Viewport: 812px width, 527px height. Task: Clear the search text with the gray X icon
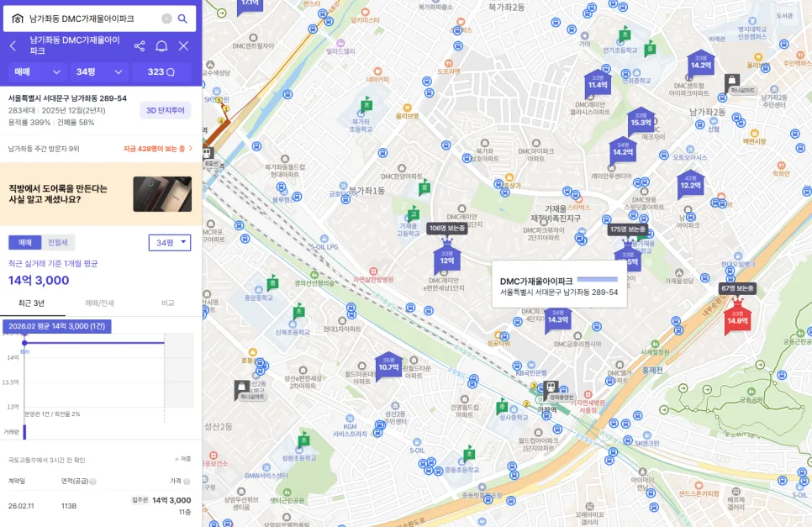click(166, 18)
